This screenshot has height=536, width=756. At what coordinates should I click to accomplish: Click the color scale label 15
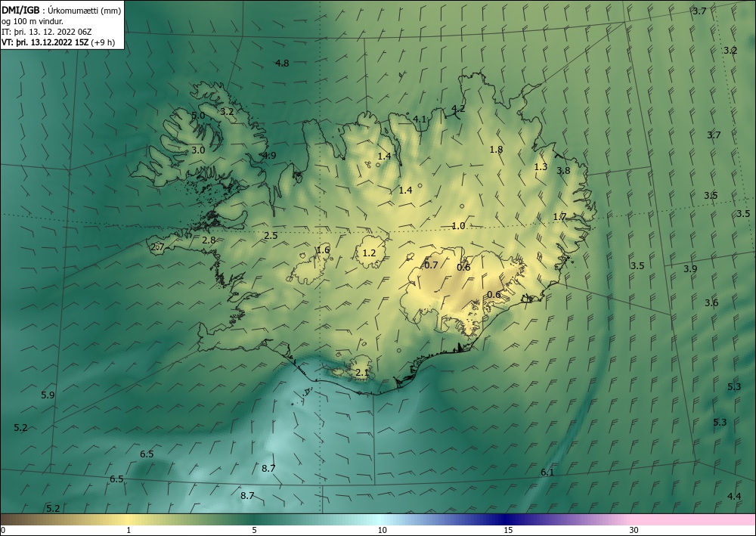[508, 530]
